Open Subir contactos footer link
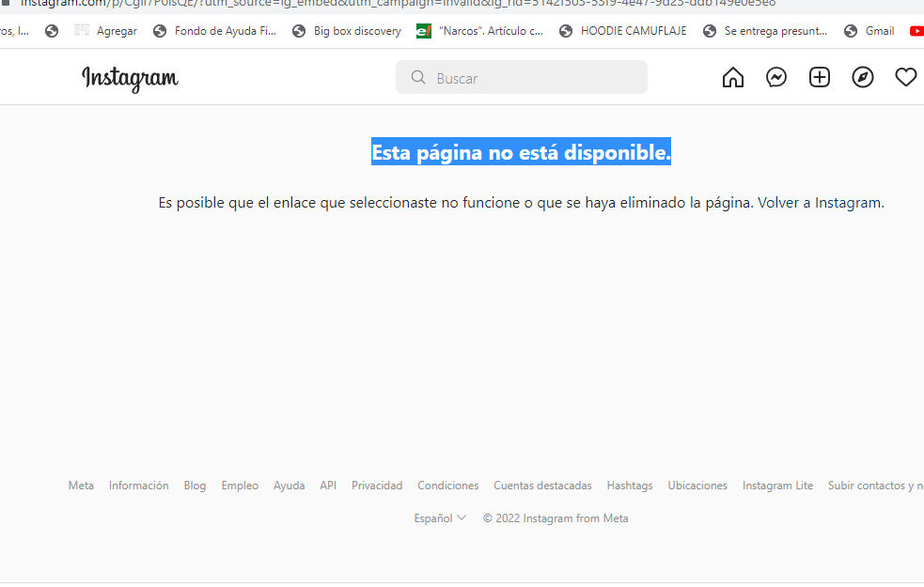Screen dimensions: 924x587 click(876, 486)
